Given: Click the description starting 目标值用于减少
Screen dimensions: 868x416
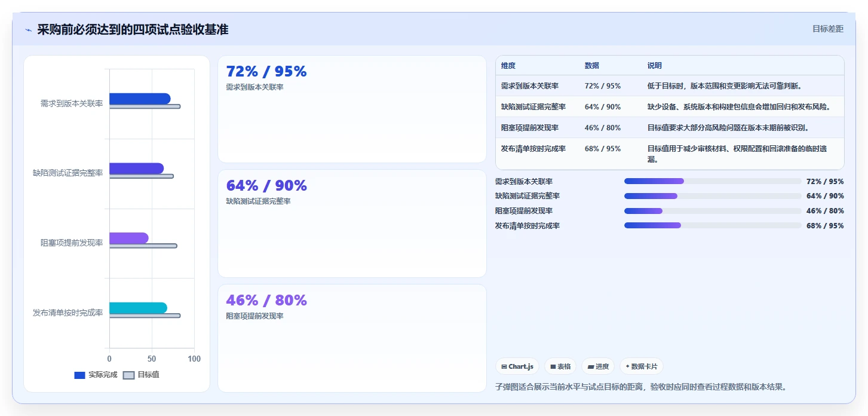Looking at the screenshot, I should [x=737, y=154].
